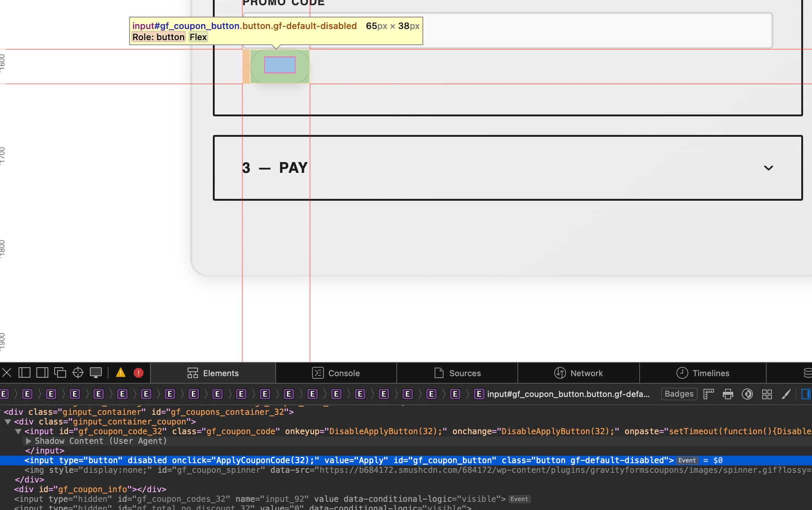Activate the element selection crosshair
Image resolution: width=812 pixels, height=510 pixels.
click(x=78, y=373)
